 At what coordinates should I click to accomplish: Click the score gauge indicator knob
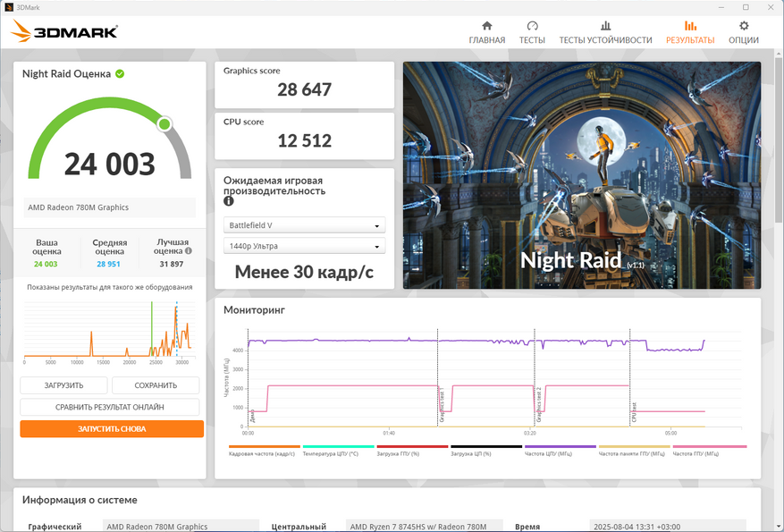[x=164, y=123]
